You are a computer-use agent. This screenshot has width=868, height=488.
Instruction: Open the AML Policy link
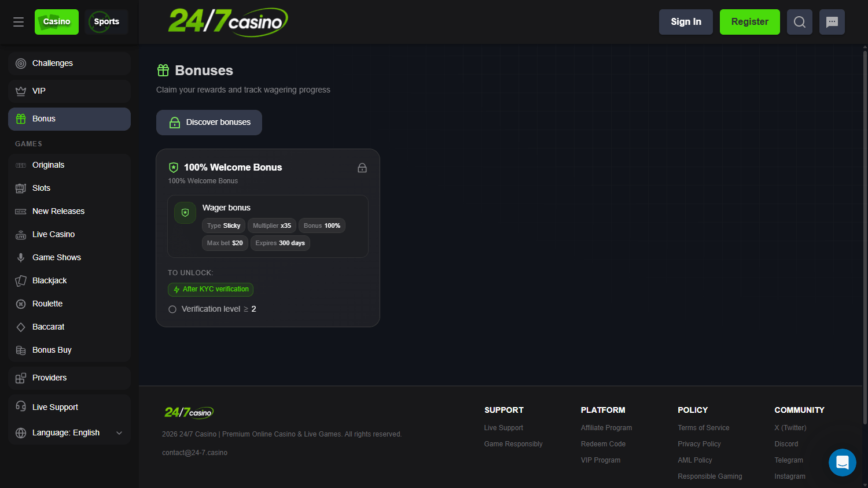695,460
